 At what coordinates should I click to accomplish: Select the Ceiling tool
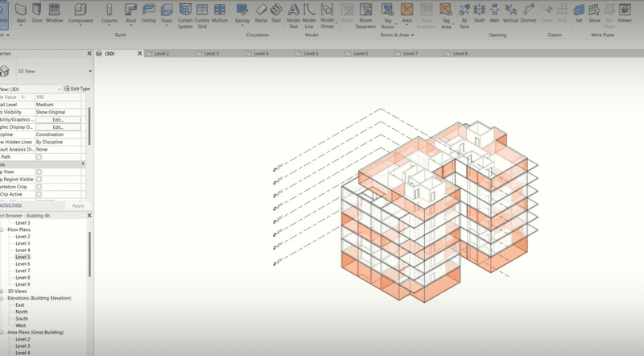tap(149, 13)
